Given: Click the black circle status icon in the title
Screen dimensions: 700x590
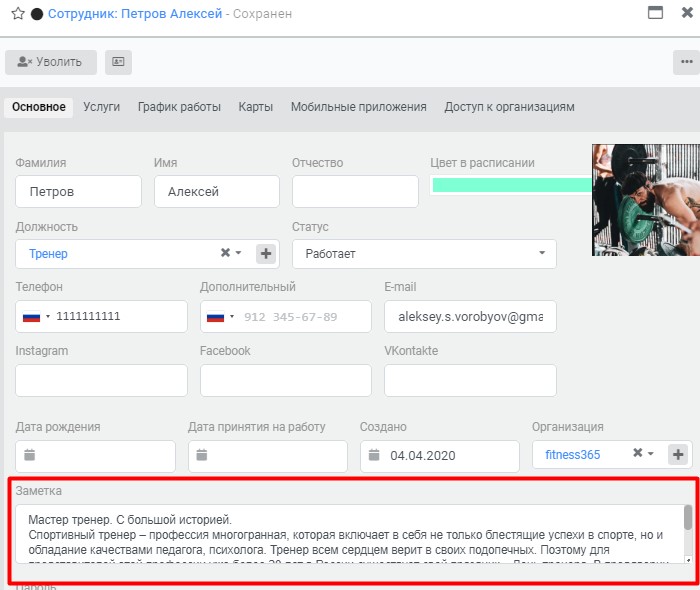Looking at the screenshot, I should [37, 14].
